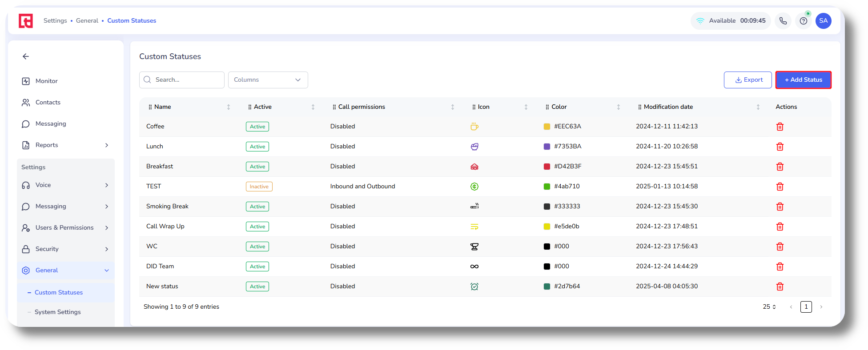Delete the Coffee status via trash icon
The image size is (868, 350).
pyautogui.click(x=780, y=127)
